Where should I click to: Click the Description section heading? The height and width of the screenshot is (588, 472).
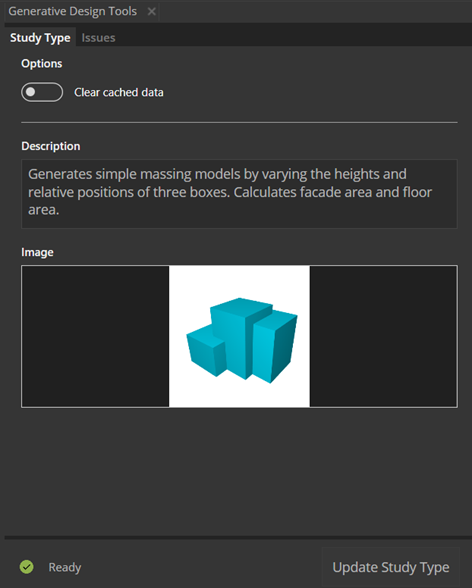[x=51, y=146]
